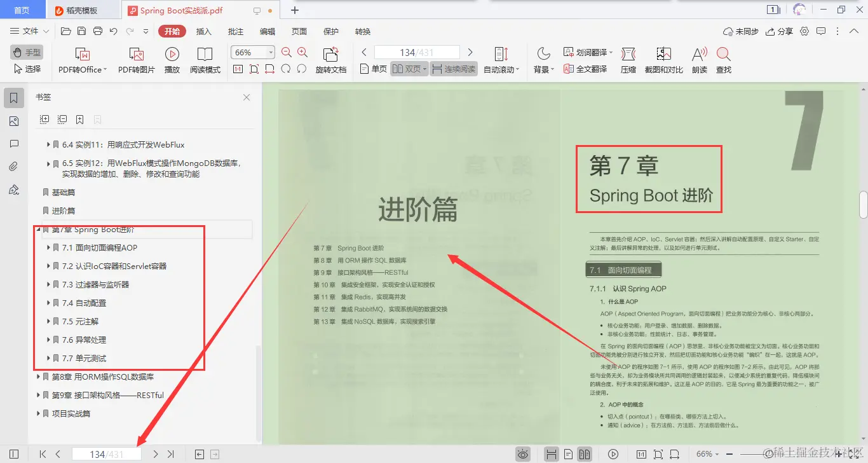The image size is (868, 463).
Task: Switch to the 插入 ribbon tab
Action: coord(203,31)
